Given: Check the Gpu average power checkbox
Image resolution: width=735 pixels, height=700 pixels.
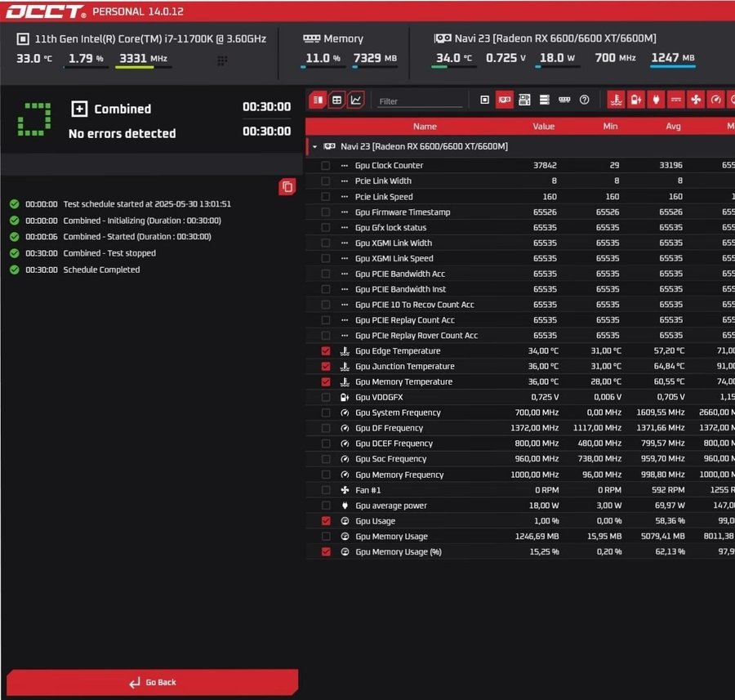Looking at the screenshot, I should 326,506.
